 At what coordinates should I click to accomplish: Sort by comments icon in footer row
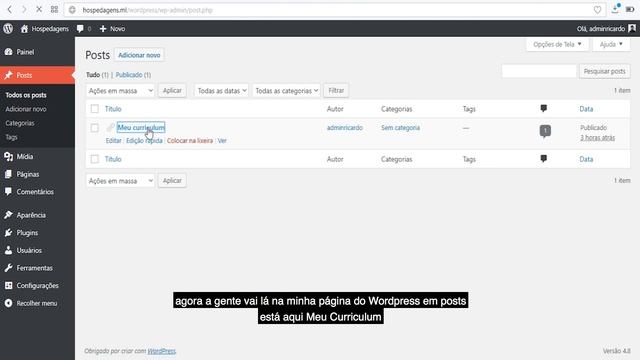pos(544,159)
